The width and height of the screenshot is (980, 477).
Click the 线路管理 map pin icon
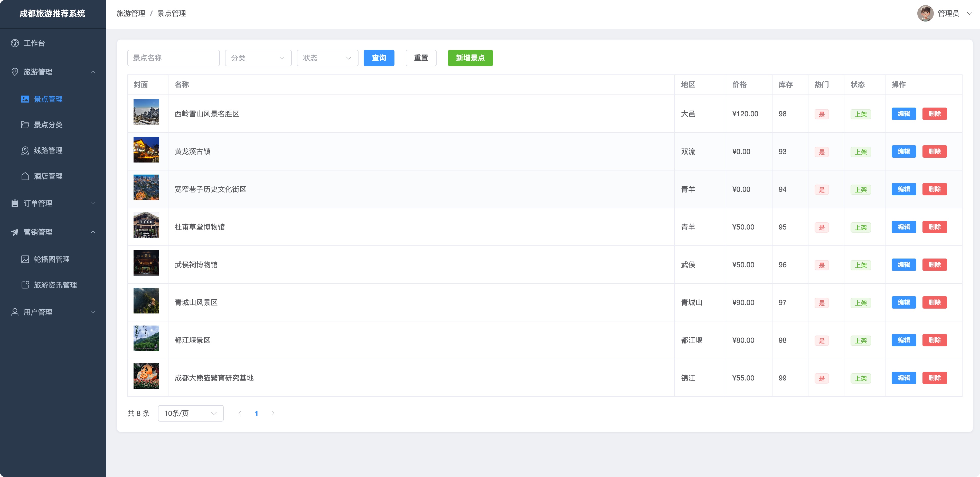pyautogui.click(x=25, y=151)
